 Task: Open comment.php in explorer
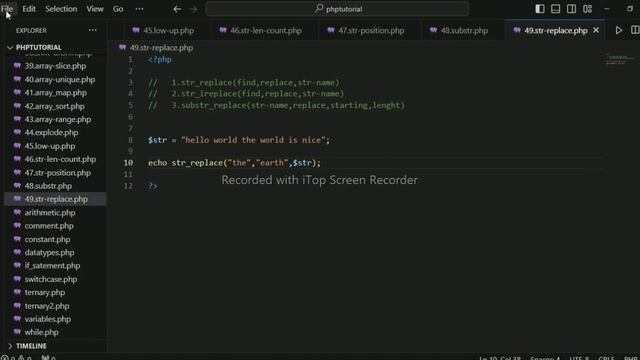49,226
